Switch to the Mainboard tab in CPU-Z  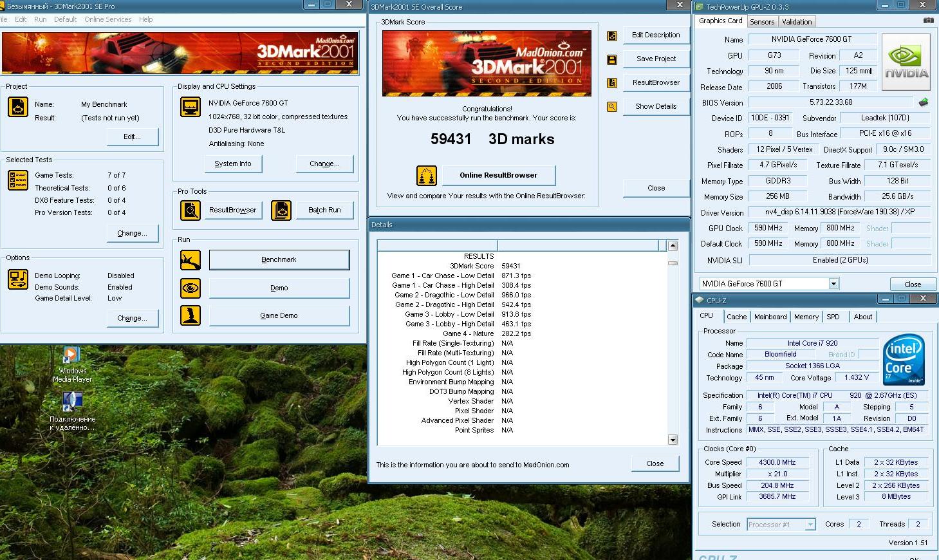tap(770, 317)
